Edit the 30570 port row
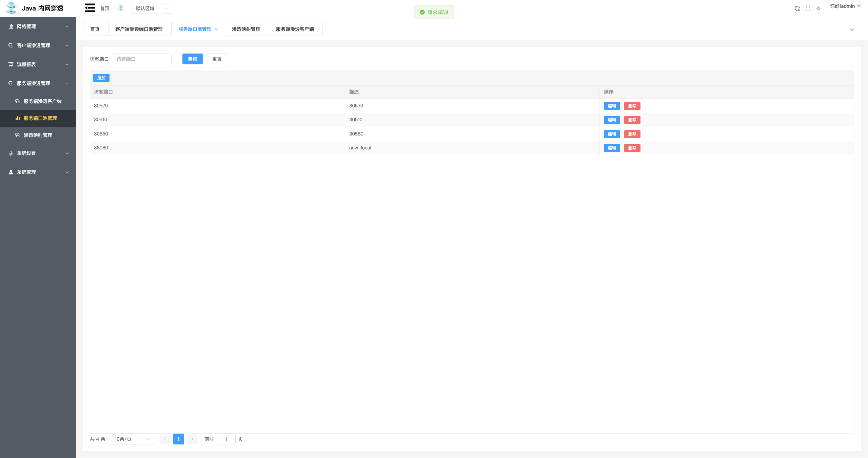868x458 pixels. pos(612,106)
